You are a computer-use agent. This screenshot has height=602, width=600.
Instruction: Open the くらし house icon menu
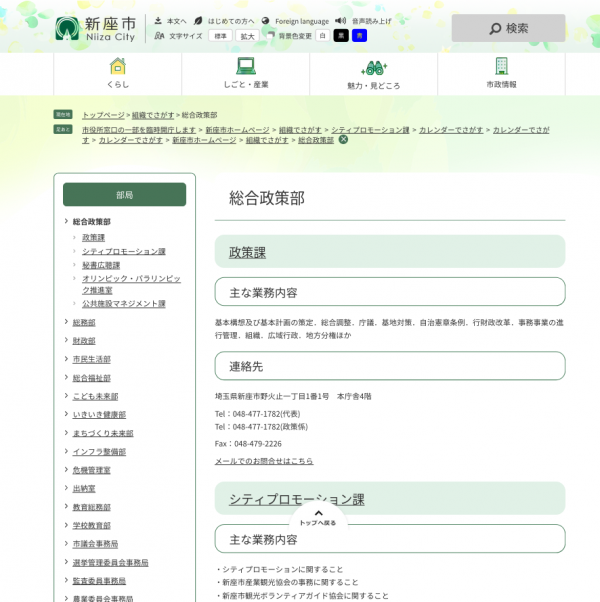click(x=117, y=74)
